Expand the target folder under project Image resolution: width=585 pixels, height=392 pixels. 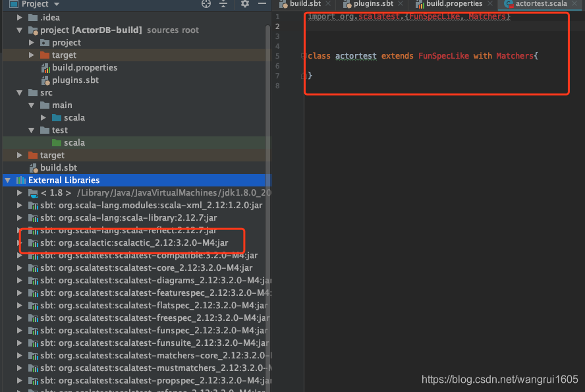click(x=32, y=55)
